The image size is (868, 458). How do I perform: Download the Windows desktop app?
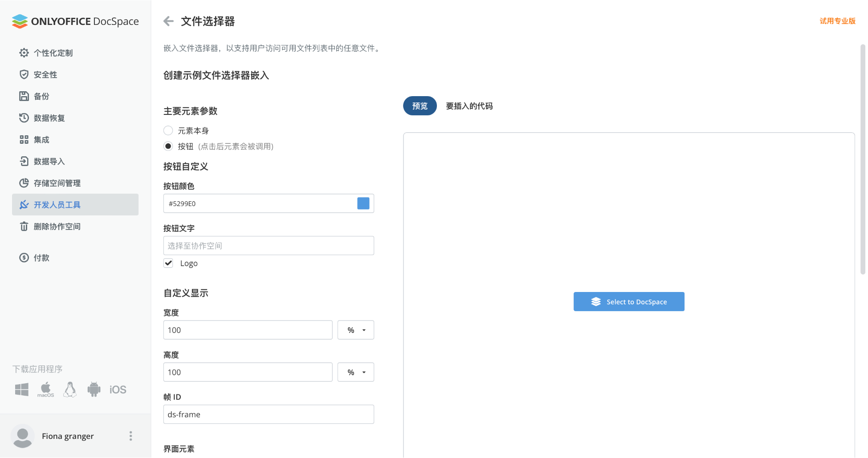[x=22, y=389]
